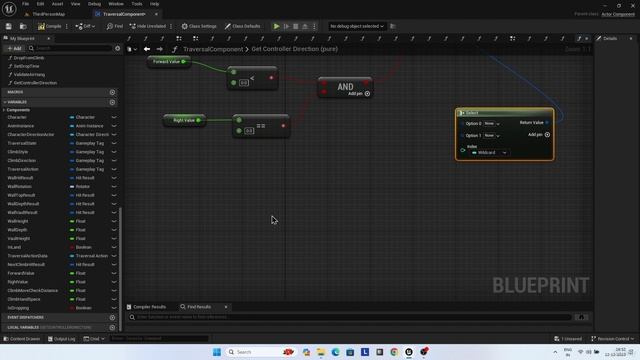Click the Eject playback icon

pos(304,26)
